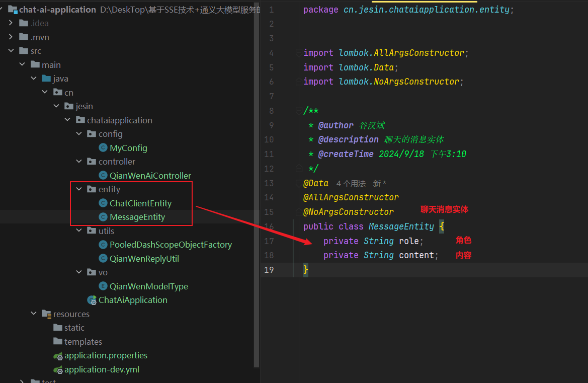
Task: Click the templates folder icon
Action: click(x=58, y=341)
